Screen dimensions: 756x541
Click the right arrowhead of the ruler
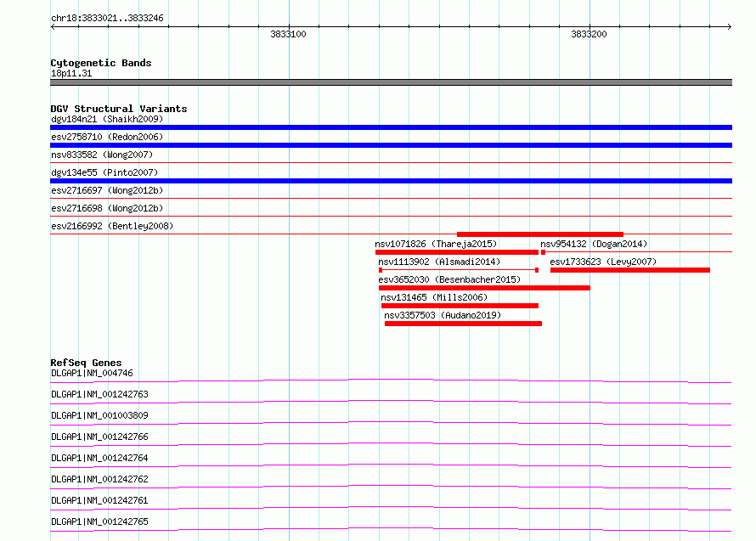pos(730,26)
